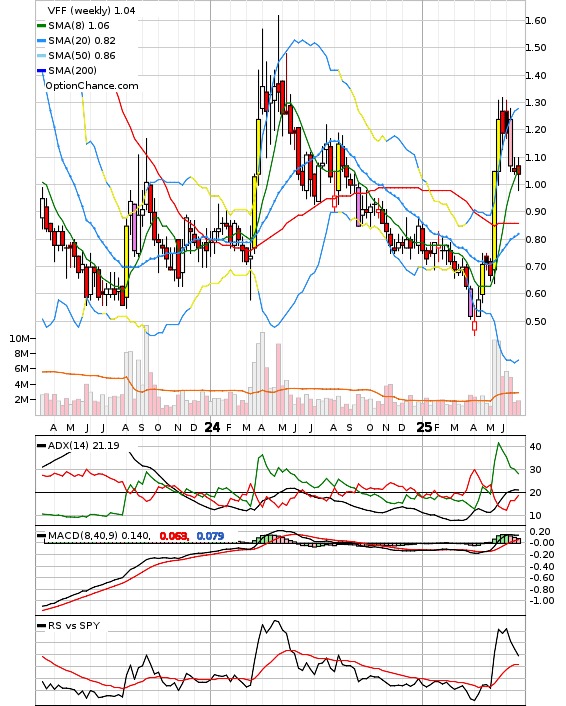Click the -1.00 MACD axis label
Screen dimensions: 566x706
(x=541, y=601)
